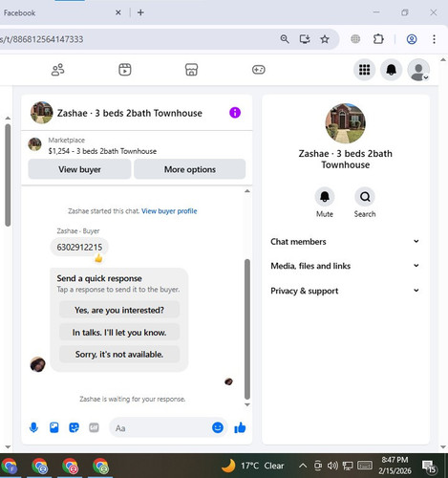Viewport: 448px width, 478px height.
Task: Bookmark this page with the star icon
Action: (x=325, y=39)
